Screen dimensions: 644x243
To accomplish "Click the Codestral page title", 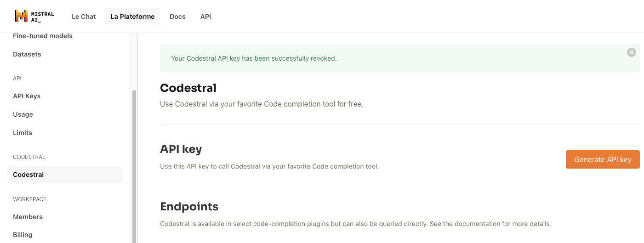I will pyautogui.click(x=188, y=88).
